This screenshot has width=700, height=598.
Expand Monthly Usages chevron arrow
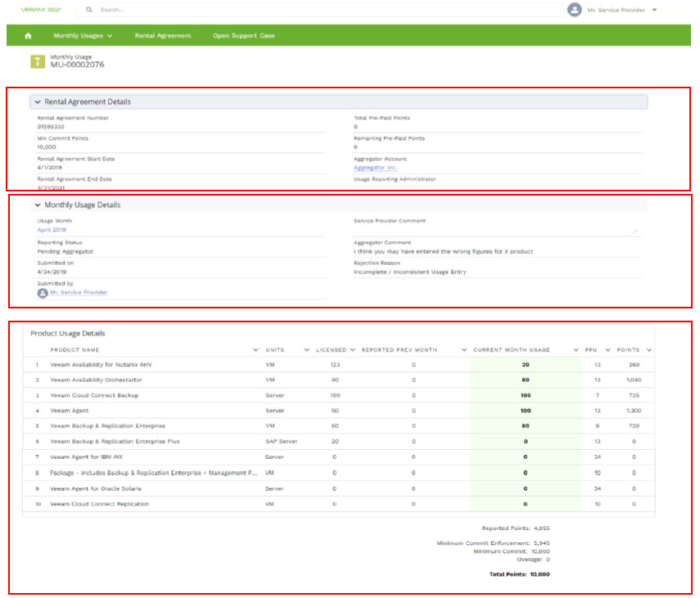coord(110,36)
